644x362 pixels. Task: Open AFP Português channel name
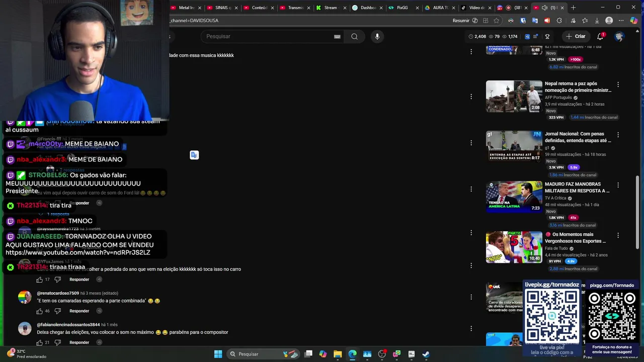[x=558, y=98]
